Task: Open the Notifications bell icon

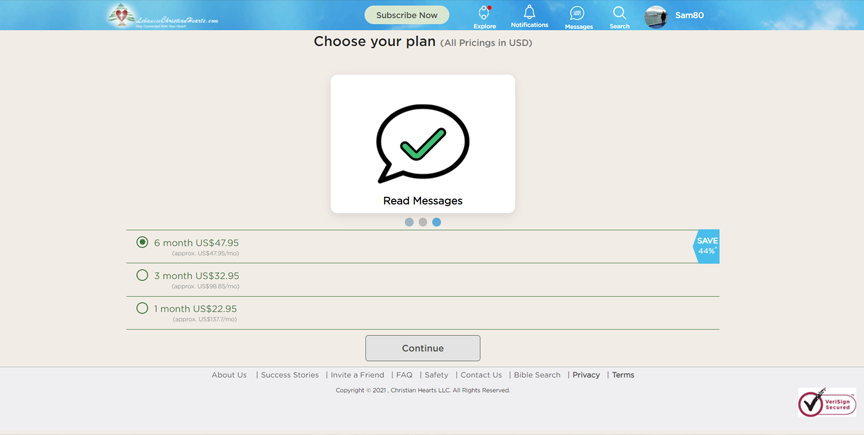Action: (x=529, y=13)
